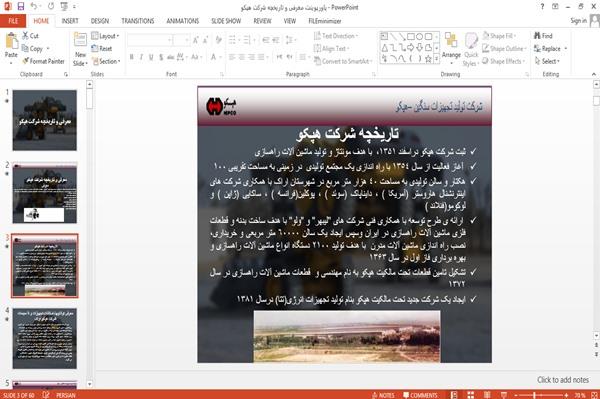Open Quick Styles gallery
This screenshot has height=399, width=600.
click(471, 50)
